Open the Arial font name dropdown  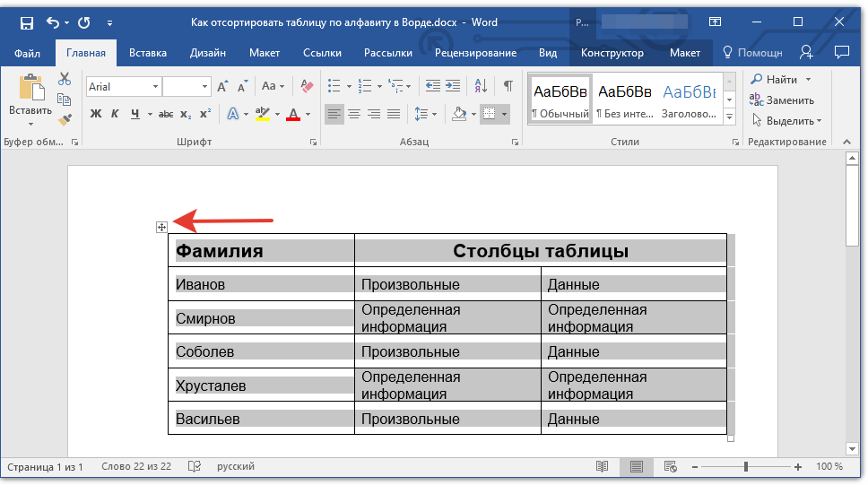coord(155,87)
